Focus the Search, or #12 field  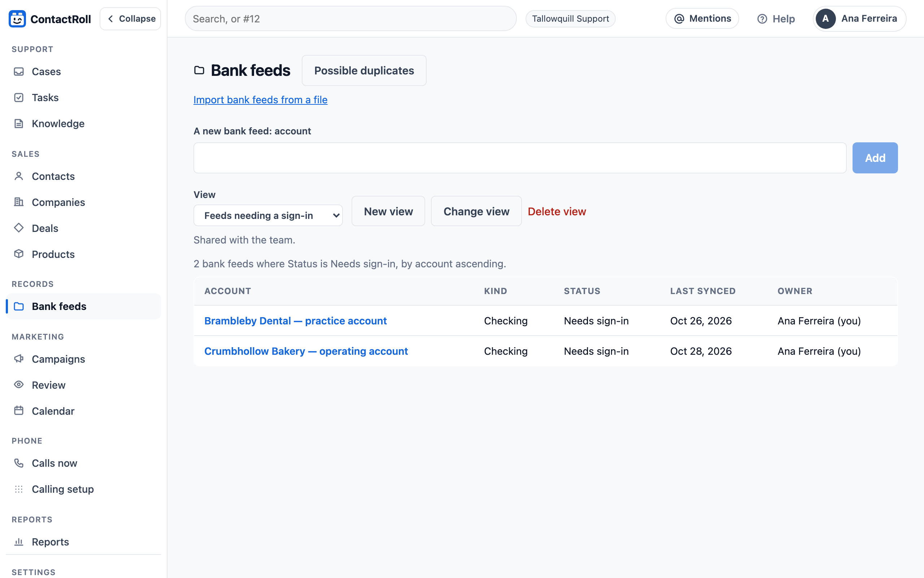[x=350, y=19]
